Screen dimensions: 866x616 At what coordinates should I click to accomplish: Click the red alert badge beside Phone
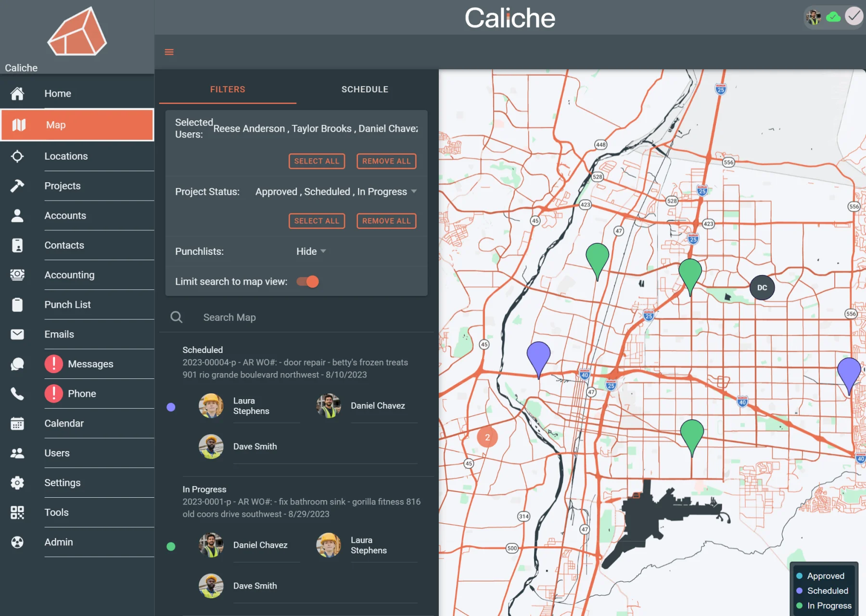tap(54, 393)
